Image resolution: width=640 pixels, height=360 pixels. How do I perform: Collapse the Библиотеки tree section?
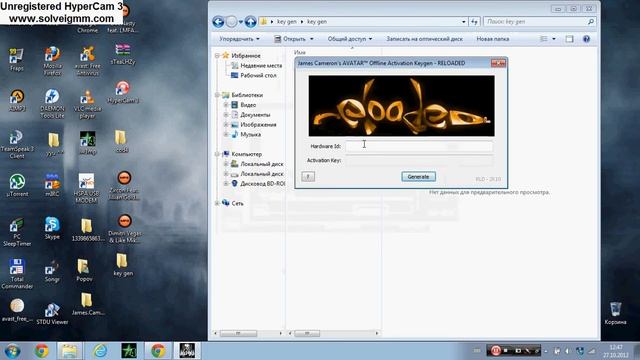tap(217, 95)
